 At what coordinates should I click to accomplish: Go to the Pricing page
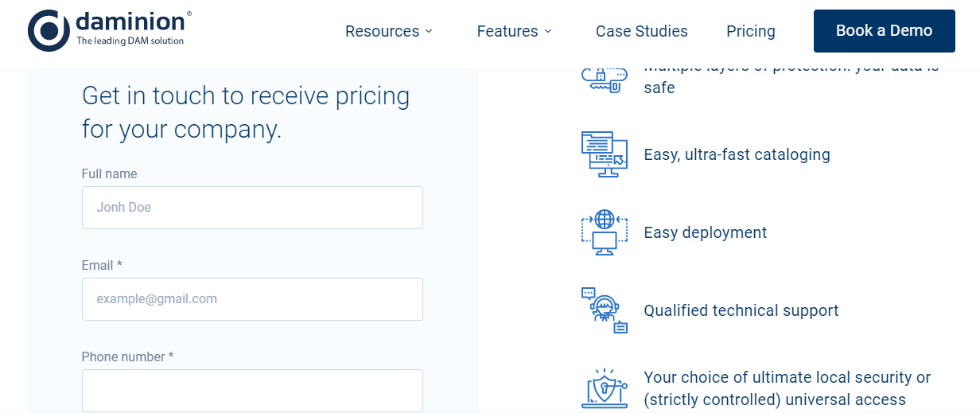750,31
